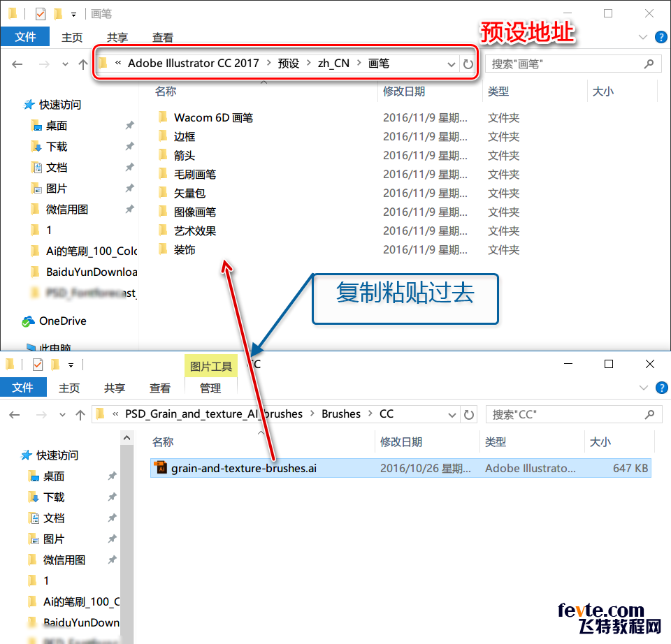Open 共享 ribbon tab in 画笔 window

point(117,38)
